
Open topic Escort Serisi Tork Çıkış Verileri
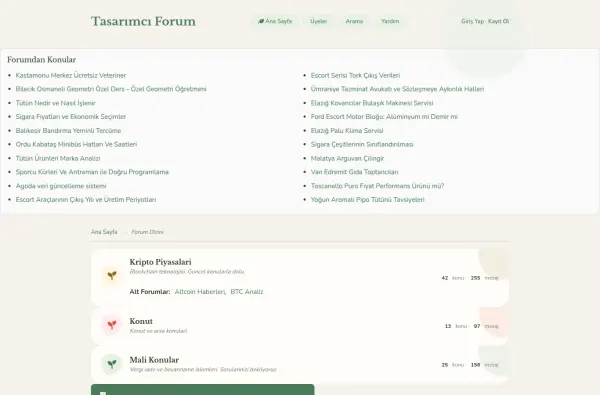pyautogui.click(x=355, y=75)
